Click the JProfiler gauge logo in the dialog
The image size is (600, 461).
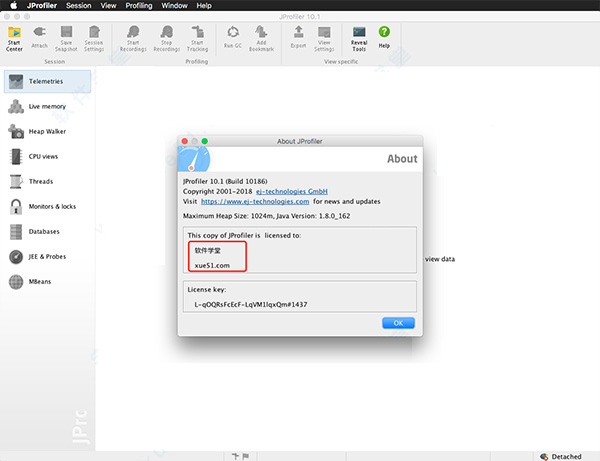tap(194, 159)
